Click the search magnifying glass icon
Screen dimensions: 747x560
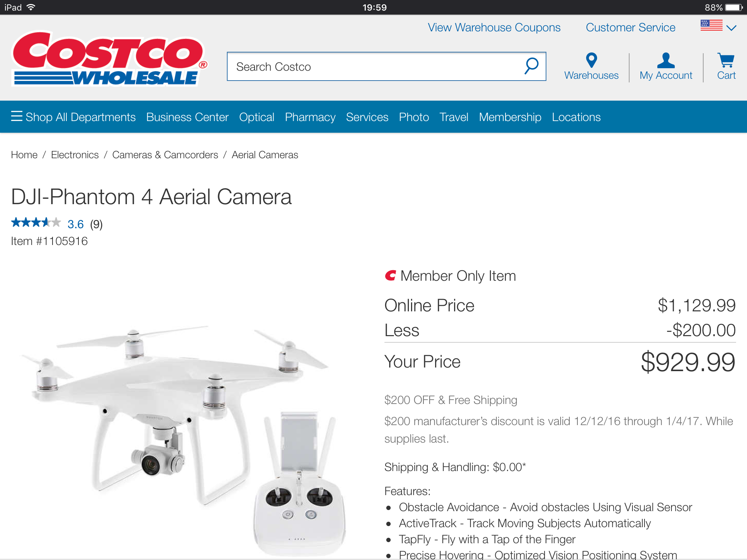pos(531,66)
